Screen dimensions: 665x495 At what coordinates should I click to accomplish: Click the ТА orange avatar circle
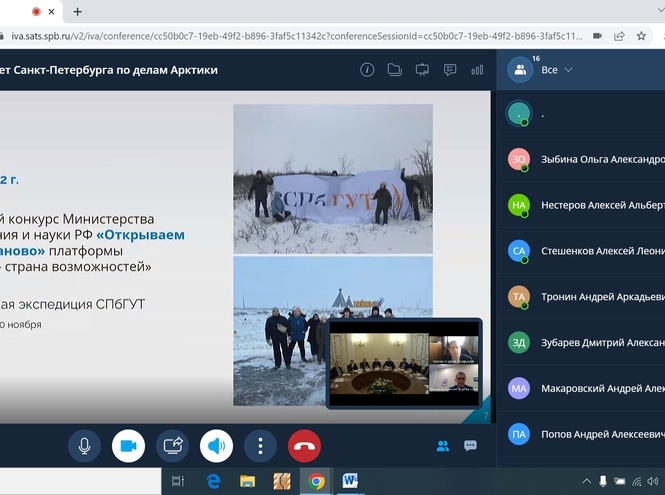coord(519,296)
